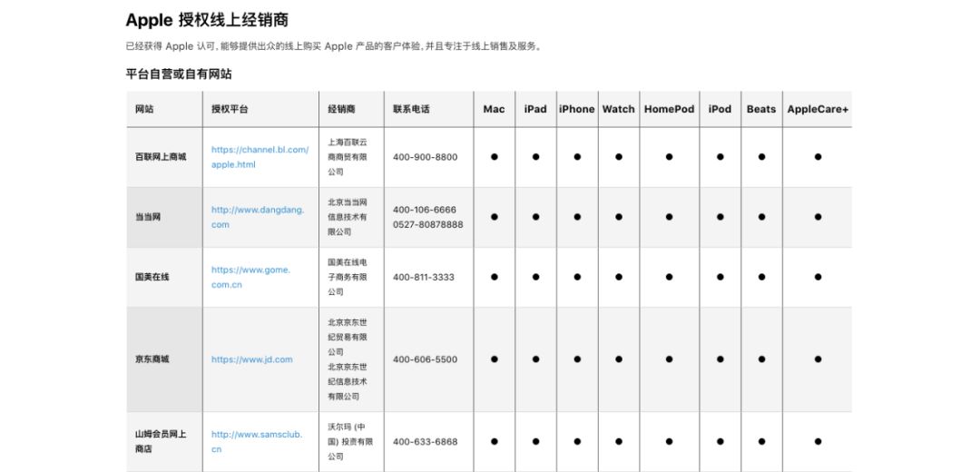
Task: Click the Mac column header
Action: pyautogui.click(x=494, y=109)
